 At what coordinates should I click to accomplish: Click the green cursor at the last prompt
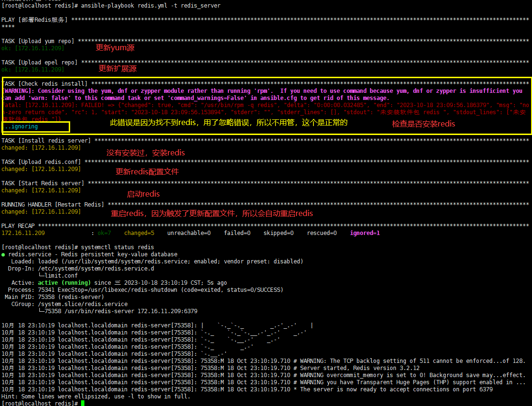pos(83,403)
